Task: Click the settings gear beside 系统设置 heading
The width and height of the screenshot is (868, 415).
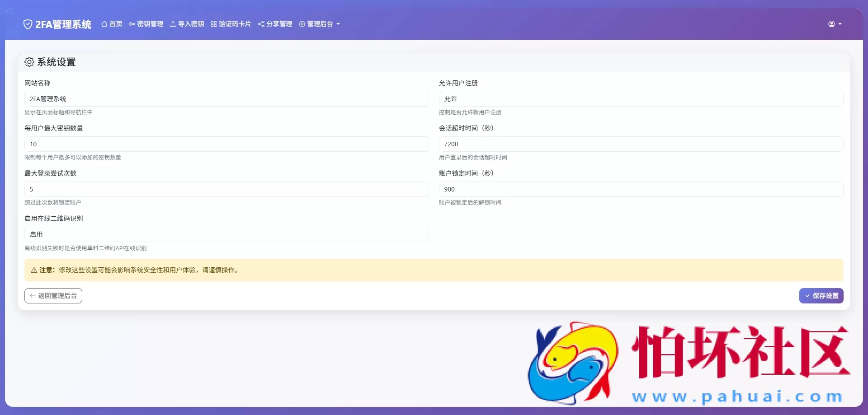Action: (x=29, y=62)
